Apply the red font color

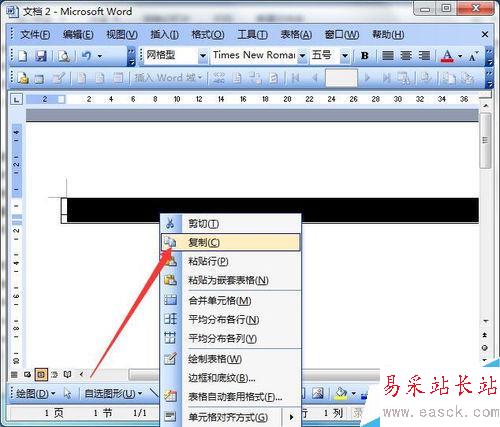tap(447, 56)
